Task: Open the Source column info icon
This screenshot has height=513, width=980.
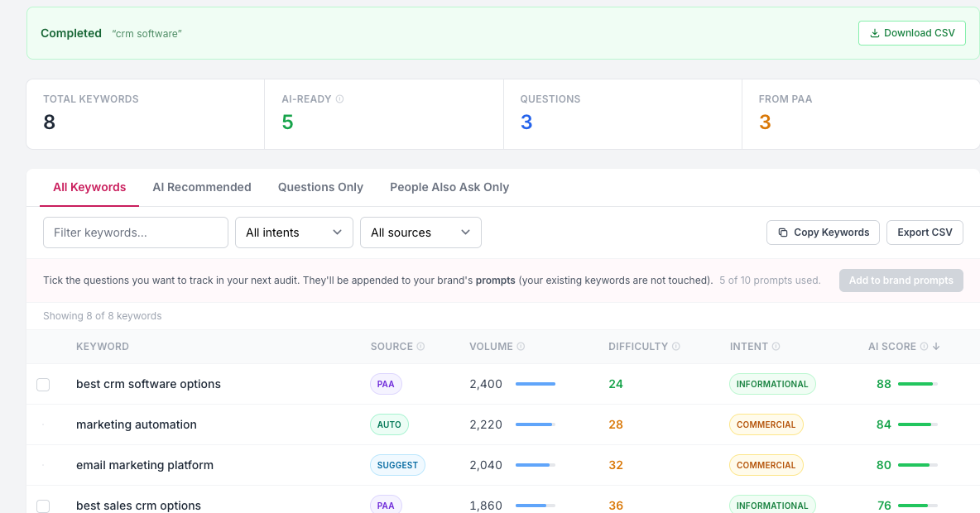Action: tap(420, 346)
